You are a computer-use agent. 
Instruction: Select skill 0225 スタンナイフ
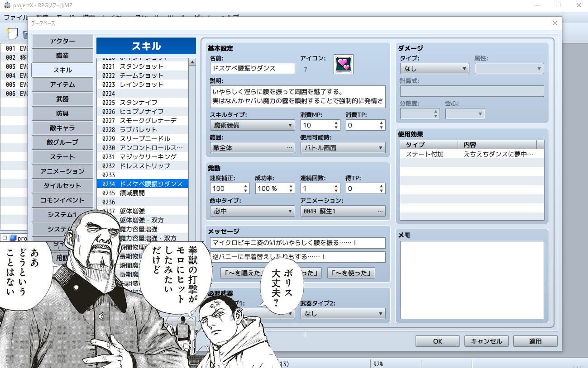pyautogui.click(x=143, y=103)
